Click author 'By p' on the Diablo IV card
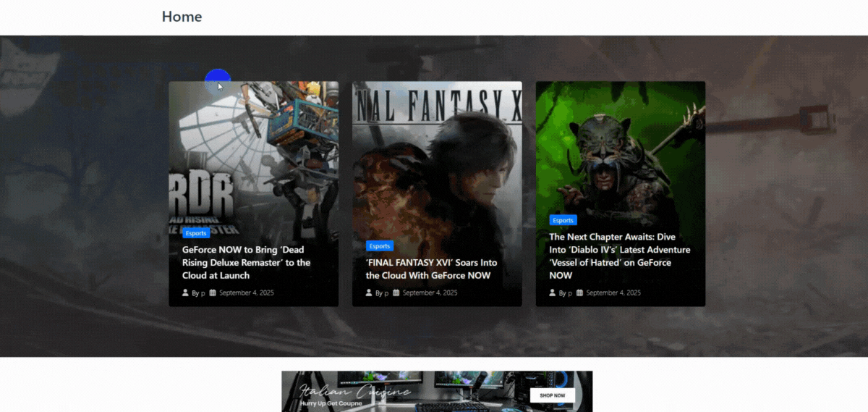The height and width of the screenshot is (412, 868). pos(566,293)
